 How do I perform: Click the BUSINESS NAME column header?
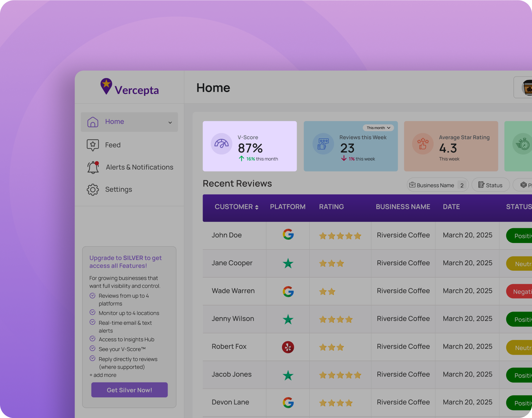tap(403, 207)
